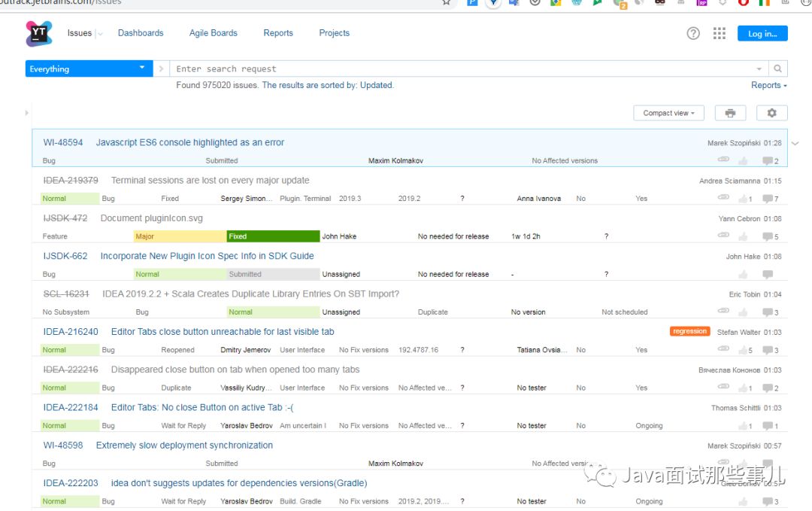Open search field history dropdown arrow
Viewport: 812px width, 511px height.
point(759,69)
